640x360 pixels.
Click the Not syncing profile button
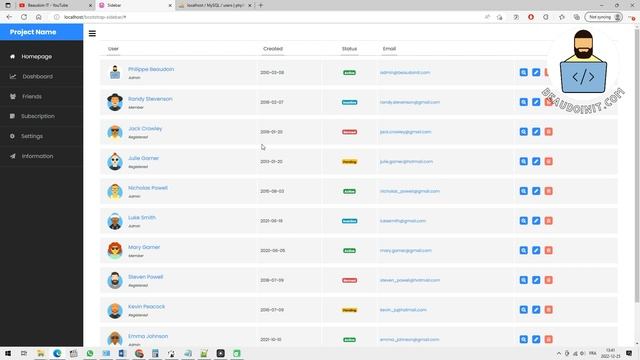click(603, 17)
